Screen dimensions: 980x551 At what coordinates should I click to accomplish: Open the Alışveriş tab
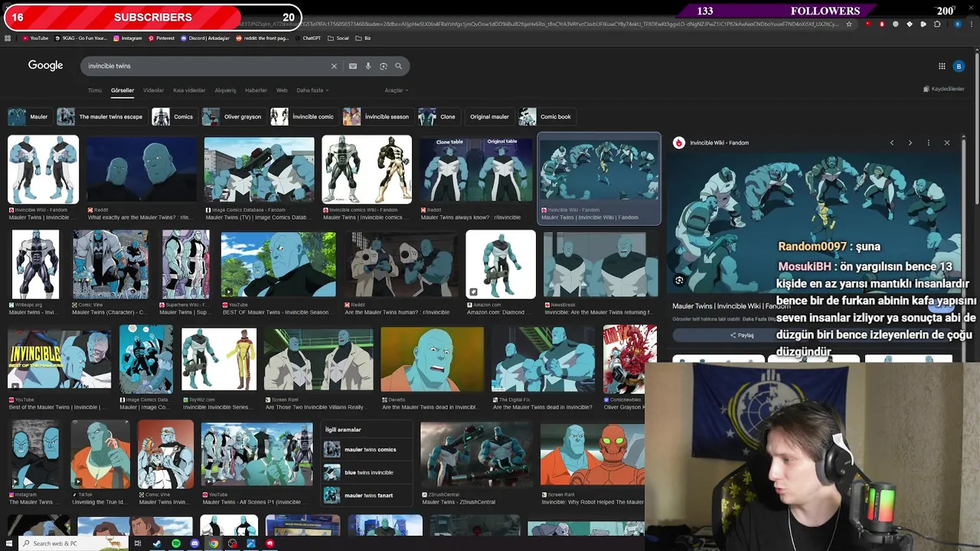tap(225, 90)
